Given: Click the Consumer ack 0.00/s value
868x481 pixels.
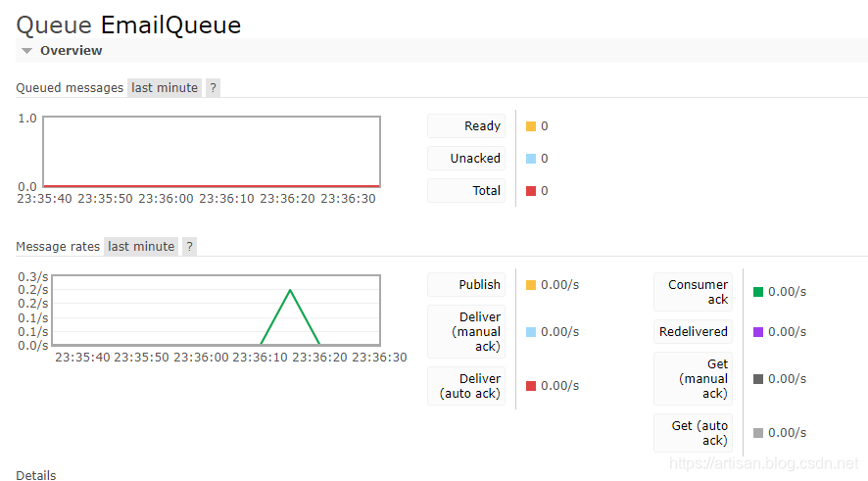Looking at the screenshot, I should coord(787,292).
